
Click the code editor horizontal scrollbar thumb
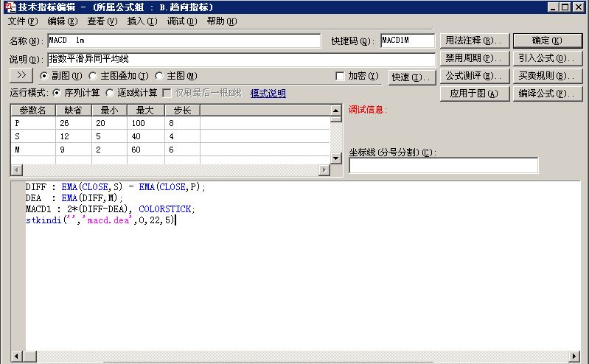pyautogui.click(x=29, y=356)
